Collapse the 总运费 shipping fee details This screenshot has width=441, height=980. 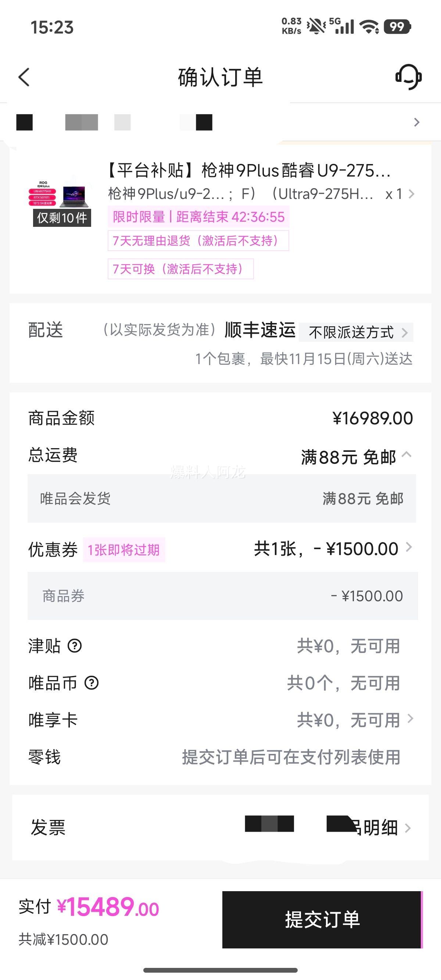tap(407, 455)
